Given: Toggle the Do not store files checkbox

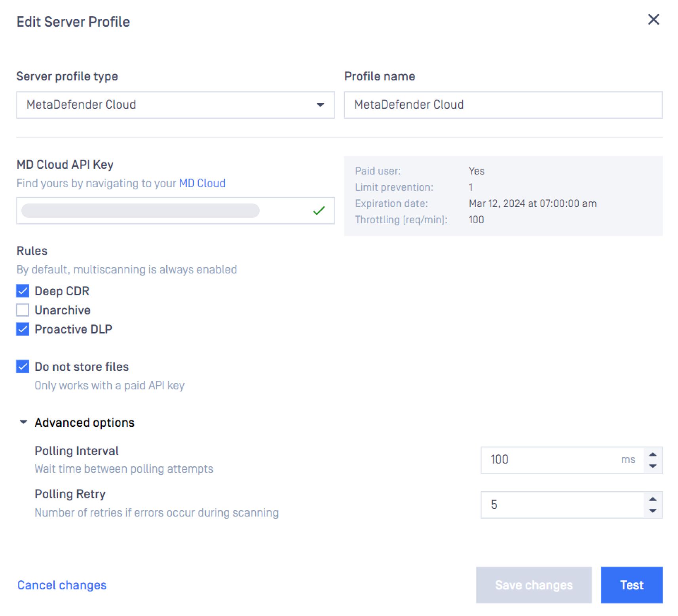Looking at the screenshot, I should point(23,367).
